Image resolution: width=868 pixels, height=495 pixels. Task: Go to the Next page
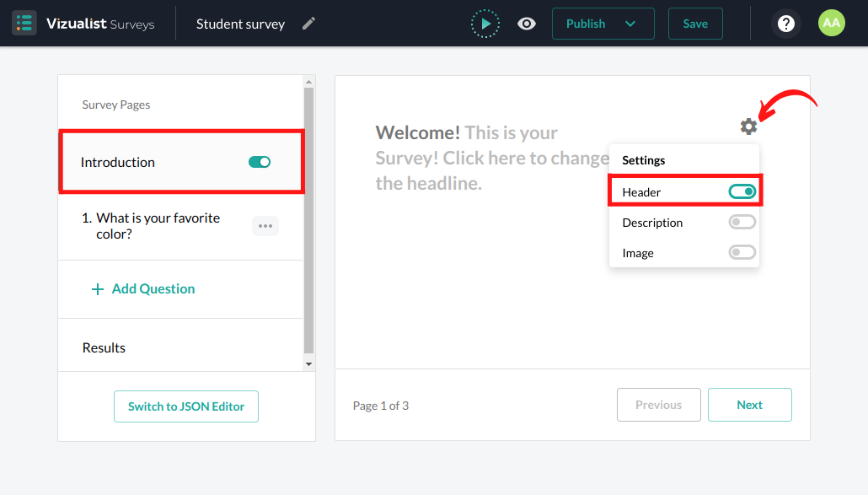[x=749, y=405]
